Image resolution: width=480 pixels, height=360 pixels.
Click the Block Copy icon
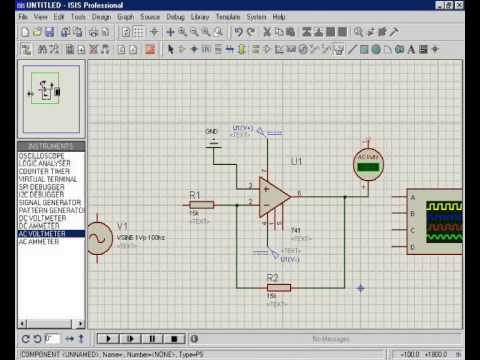coord(307,32)
